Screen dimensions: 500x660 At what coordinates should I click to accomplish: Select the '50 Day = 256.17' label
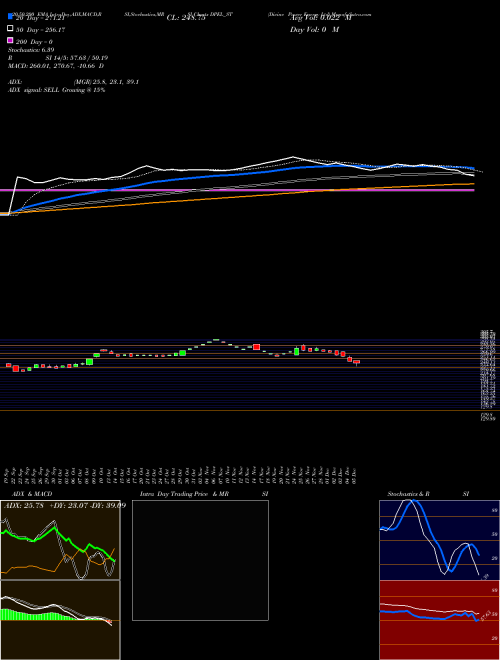(x=40, y=30)
